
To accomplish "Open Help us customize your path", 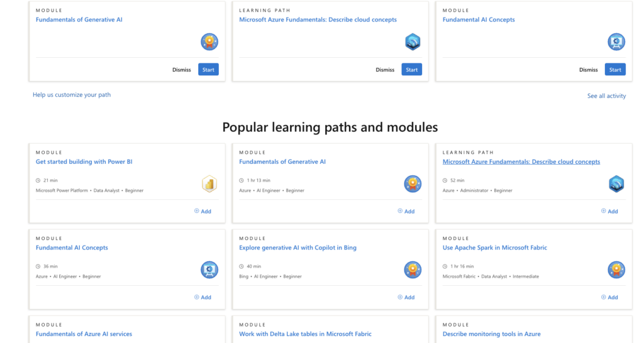I will (72, 95).
